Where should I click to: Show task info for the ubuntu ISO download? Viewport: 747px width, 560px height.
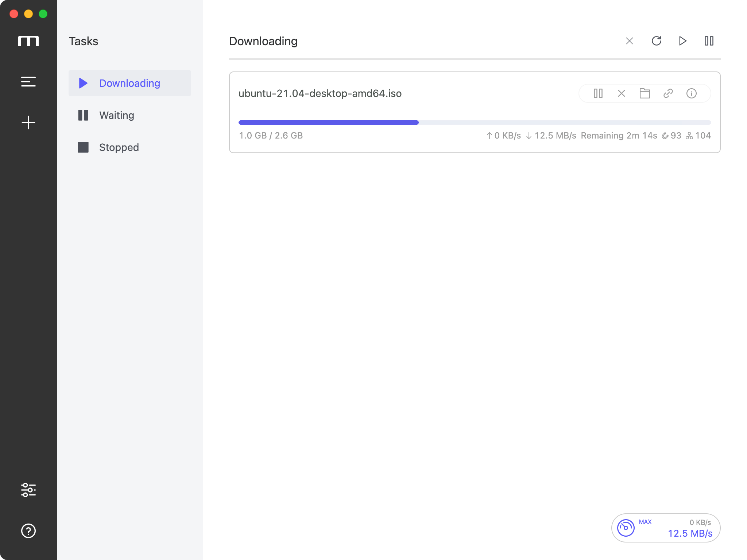click(692, 94)
